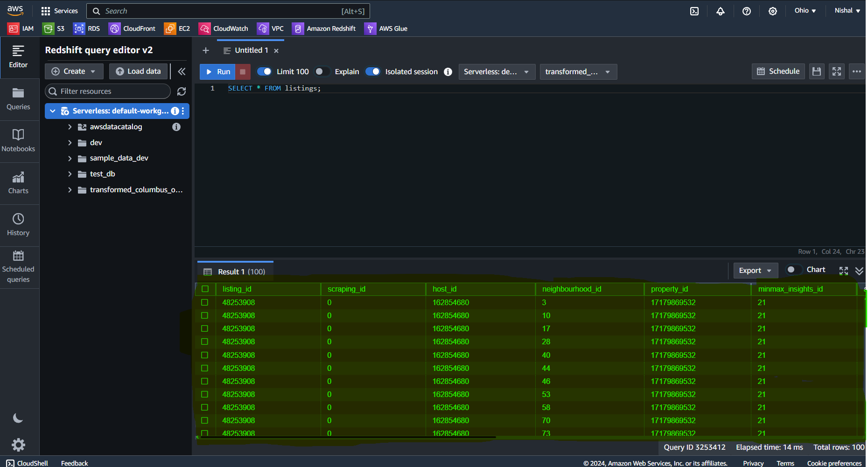
Task: Maximize the results panel
Action: tap(844, 271)
